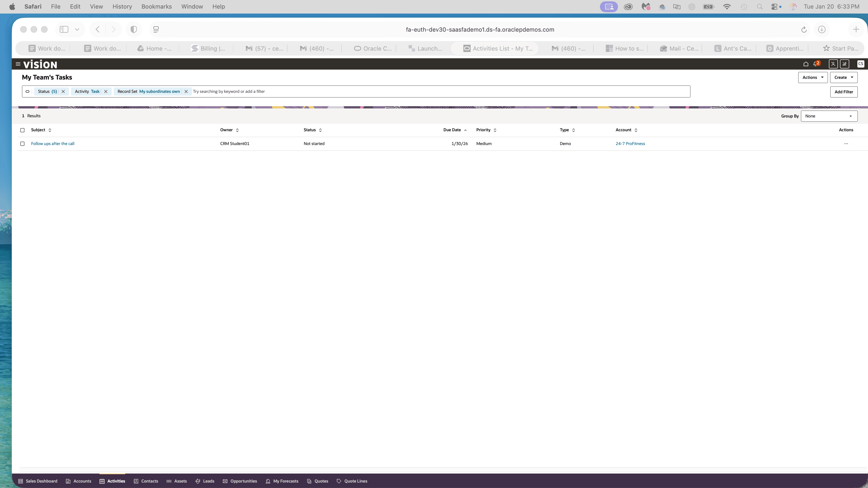This screenshot has height=488, width=868.
Task: Open the Group By None dropdown
Action: (x=829, y=116)
